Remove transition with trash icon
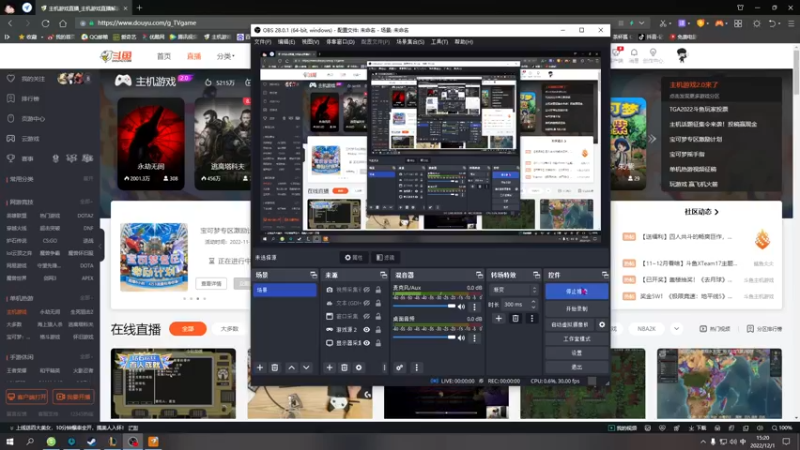The width and height of the screenshot is (800, 450). click(515, 318)
